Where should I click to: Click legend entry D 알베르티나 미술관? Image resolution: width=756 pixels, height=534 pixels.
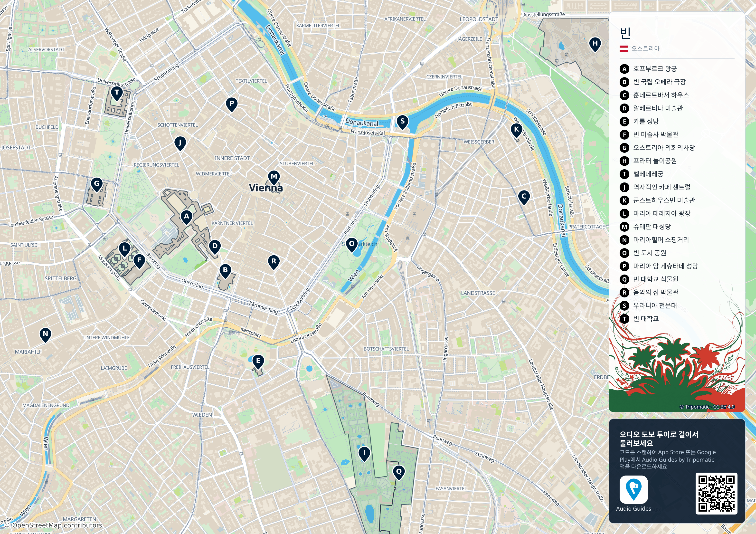[651, 108]
